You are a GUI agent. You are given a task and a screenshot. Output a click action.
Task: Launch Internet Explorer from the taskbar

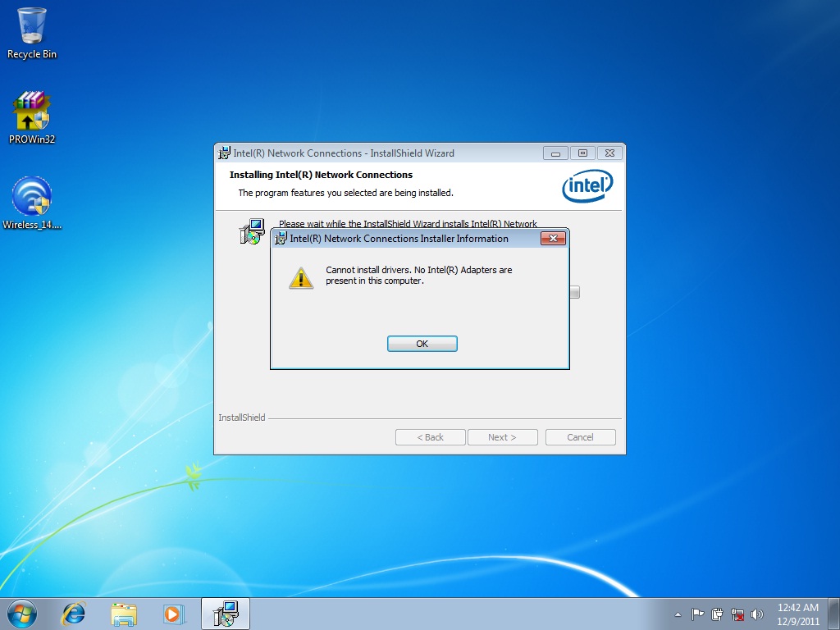73,614
